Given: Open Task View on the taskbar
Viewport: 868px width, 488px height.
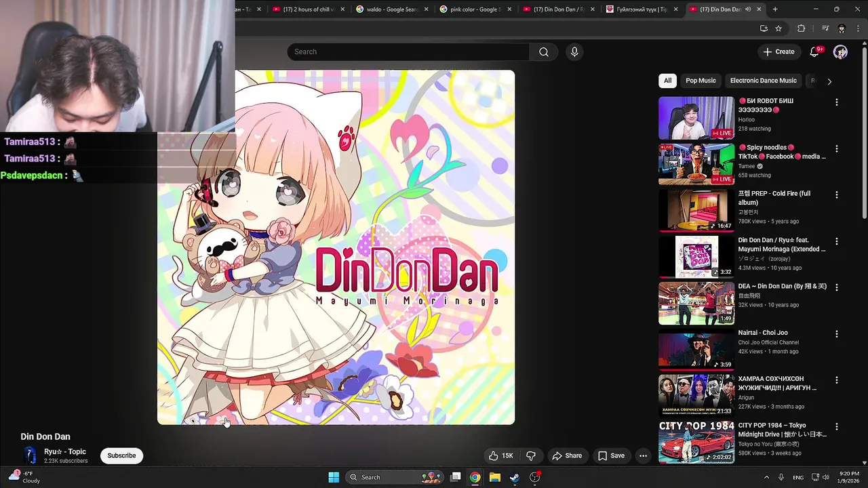Looking at the screenshot, I should [x=456, y=477].
